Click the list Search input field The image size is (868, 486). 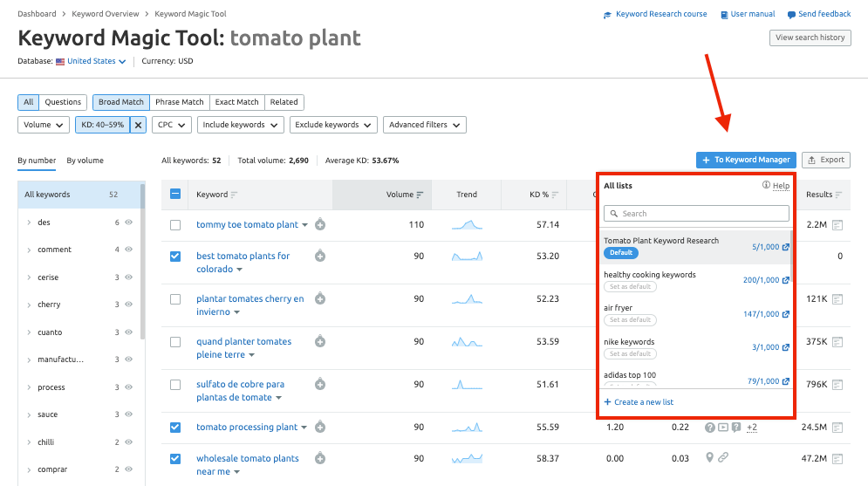tap(696, 214)
